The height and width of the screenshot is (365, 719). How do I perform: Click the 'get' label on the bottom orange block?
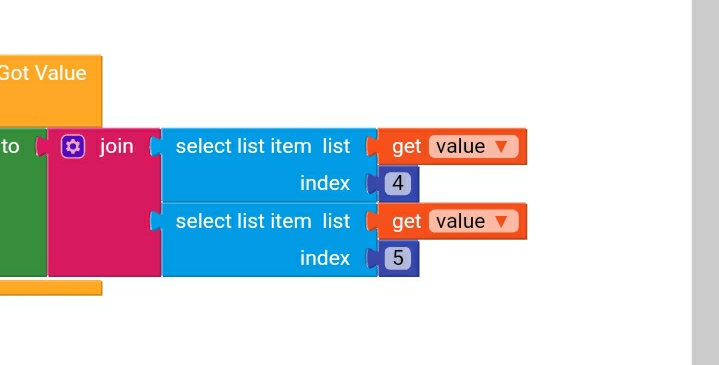tap(406, 221)
